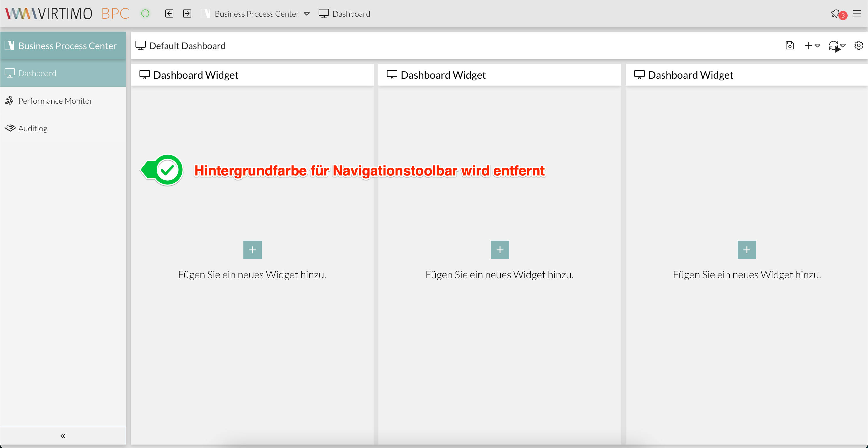This screenshot has width=868, height=448.
Task: Select Dashboard in the sidebar
Action: point(37,73)
